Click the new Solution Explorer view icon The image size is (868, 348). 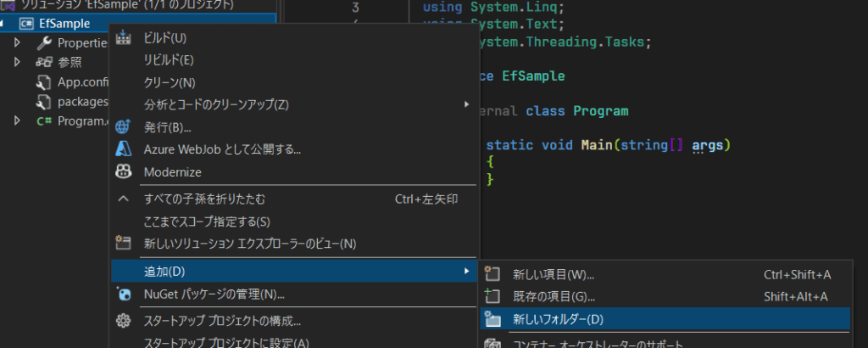pos(124,244)
